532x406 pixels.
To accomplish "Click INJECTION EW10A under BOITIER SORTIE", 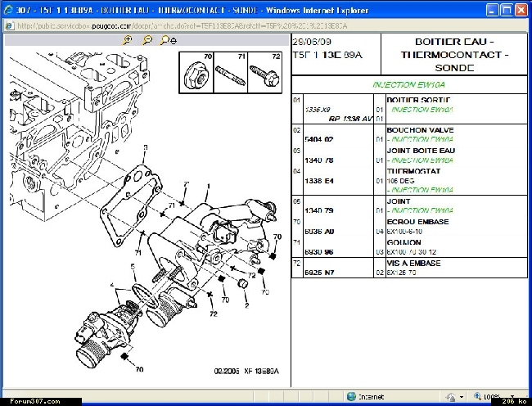I will click(422, 110).
